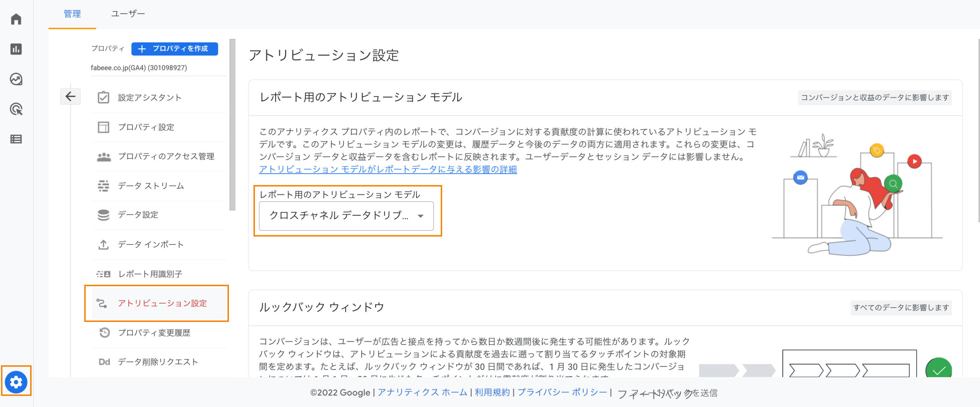This screenshot has width=980, height=407.
Task: Select データ ストリーム menu item
Action: 159,186
